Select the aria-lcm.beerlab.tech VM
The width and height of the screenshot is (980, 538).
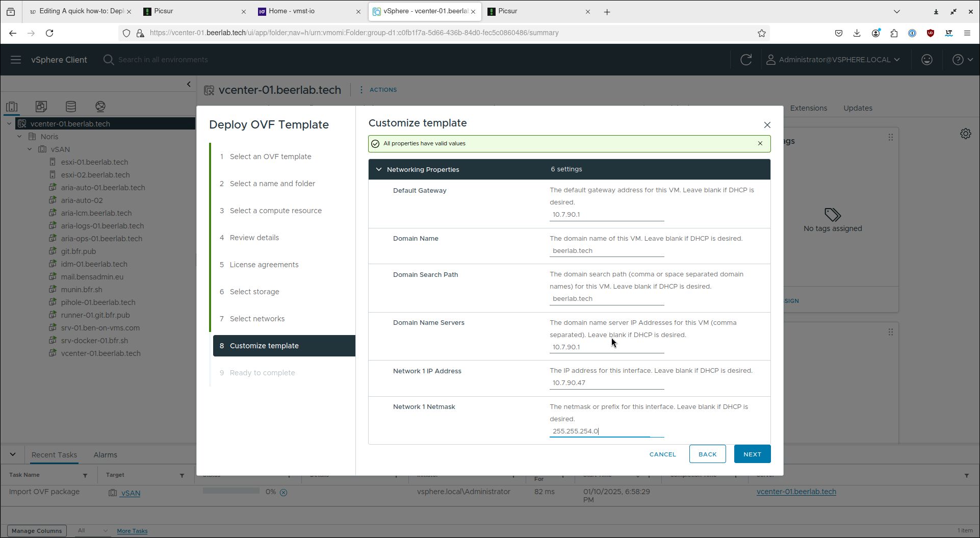click(x=96, y=213)
